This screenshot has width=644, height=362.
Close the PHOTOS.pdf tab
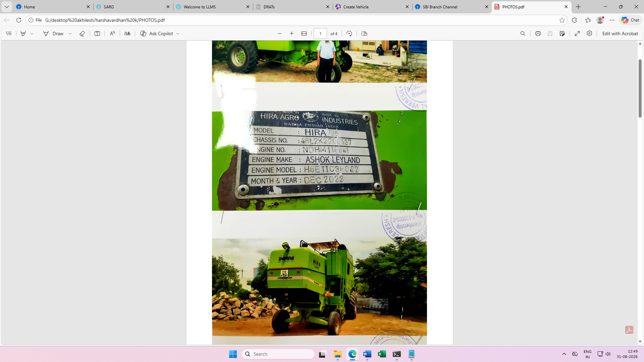566,7
